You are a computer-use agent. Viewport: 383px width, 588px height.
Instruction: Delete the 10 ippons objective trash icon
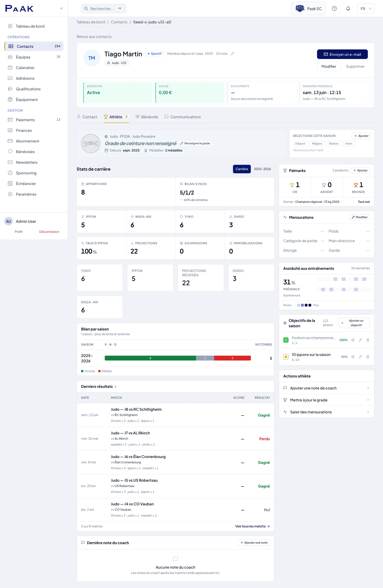[368, 357]
